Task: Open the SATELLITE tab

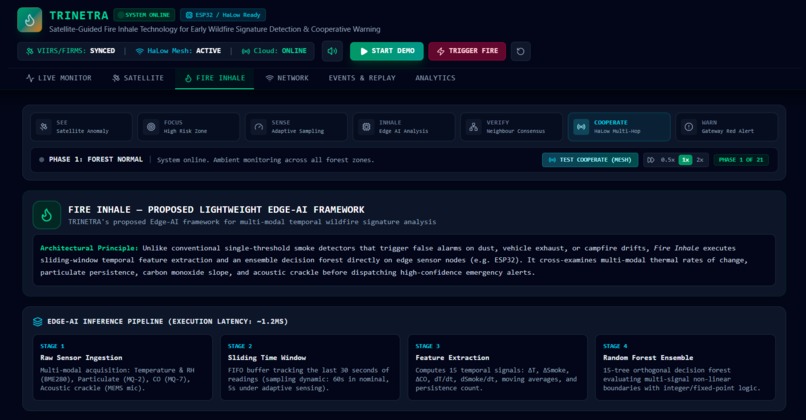Action: tap(138, 78)
